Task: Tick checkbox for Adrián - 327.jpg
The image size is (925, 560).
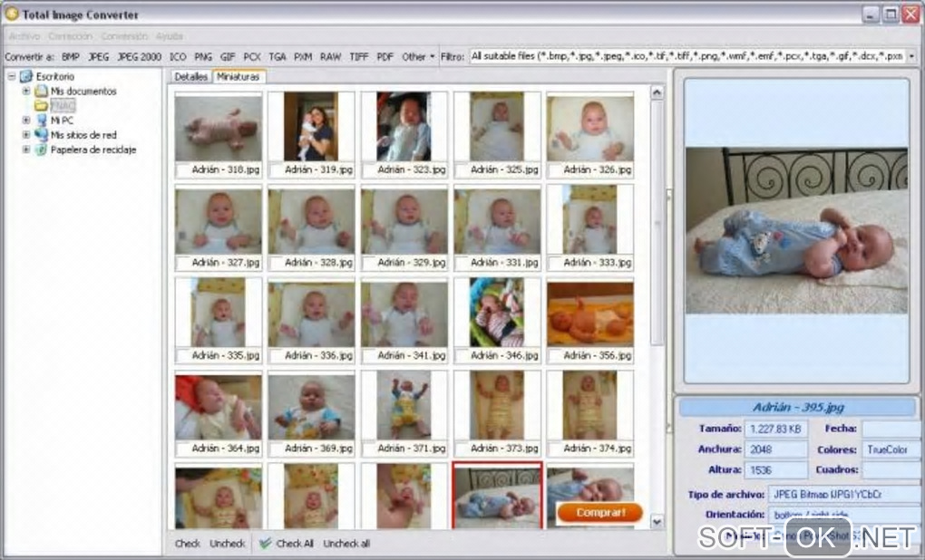Action: tap(183, 263)
